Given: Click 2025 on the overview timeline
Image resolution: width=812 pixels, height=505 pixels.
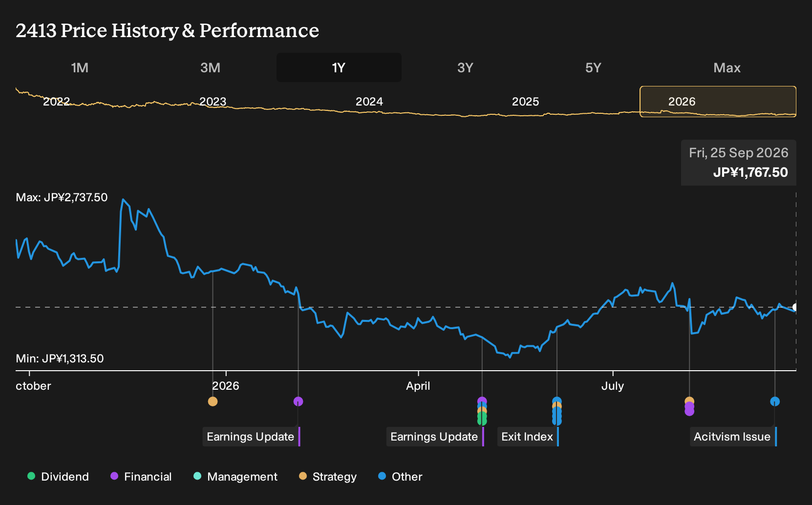Looking at the screenshot, I should click(x=525, y=102).
